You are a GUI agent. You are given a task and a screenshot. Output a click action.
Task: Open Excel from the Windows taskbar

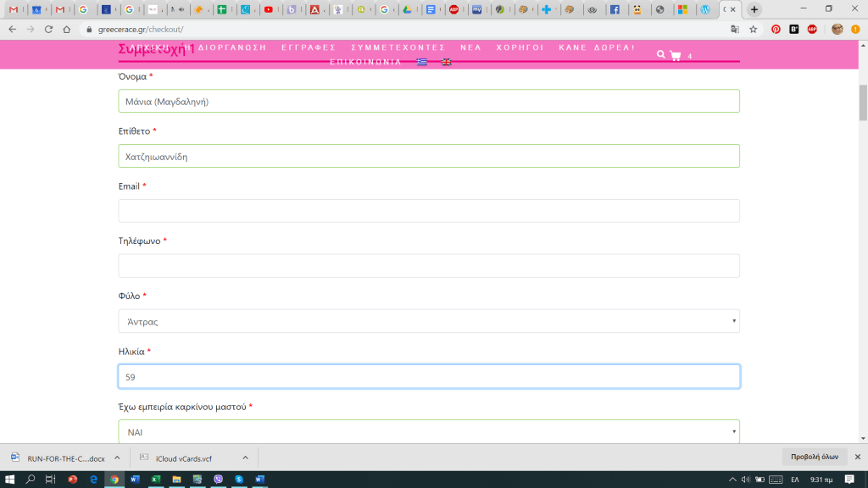pyautogui.click(x=156, y=480)
